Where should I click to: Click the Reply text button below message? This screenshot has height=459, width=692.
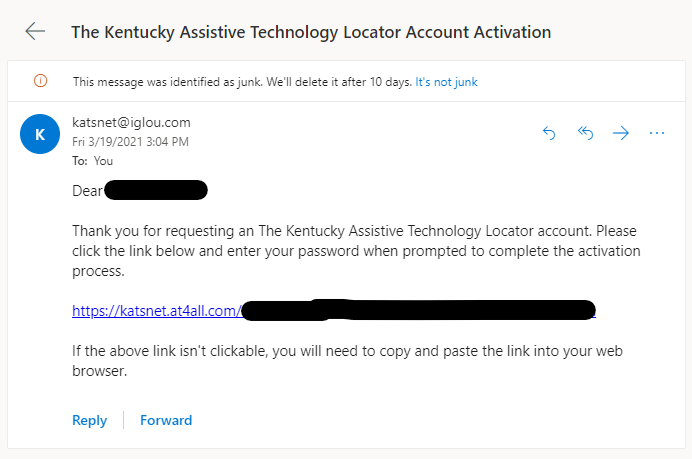90,420
